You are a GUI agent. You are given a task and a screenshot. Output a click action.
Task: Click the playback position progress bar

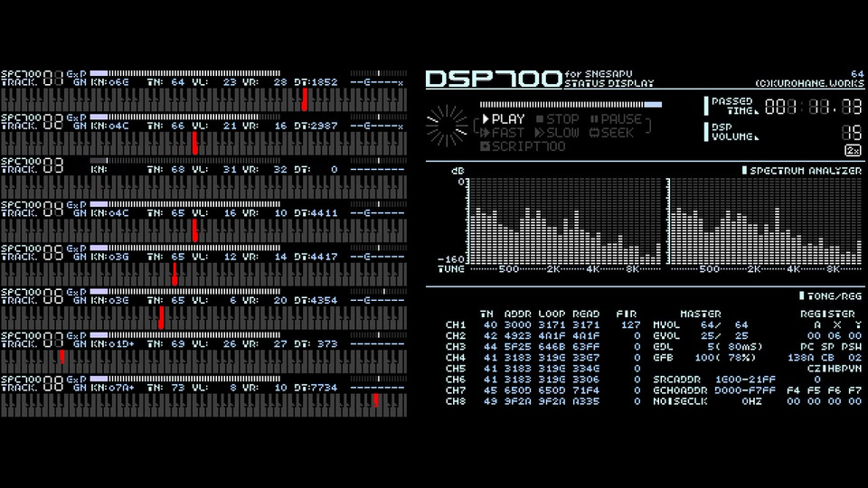571,104
